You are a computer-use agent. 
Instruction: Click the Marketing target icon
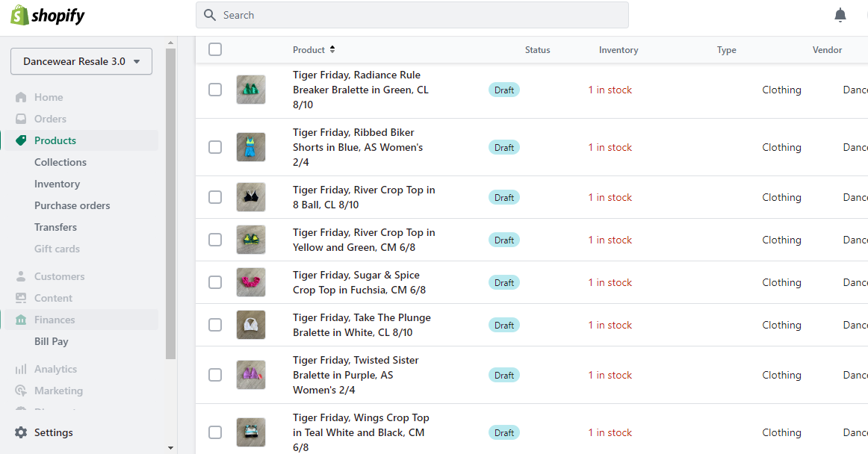coord(21,391)
